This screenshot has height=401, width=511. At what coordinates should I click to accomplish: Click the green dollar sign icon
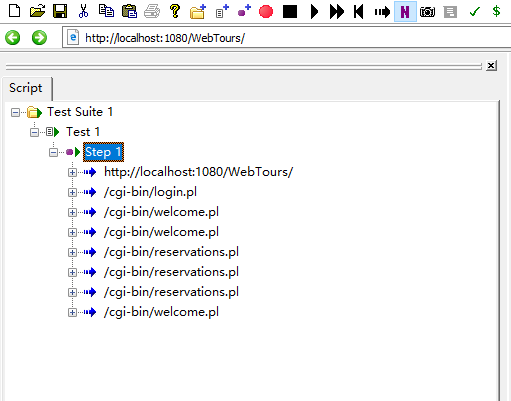(x=496, y=11)
